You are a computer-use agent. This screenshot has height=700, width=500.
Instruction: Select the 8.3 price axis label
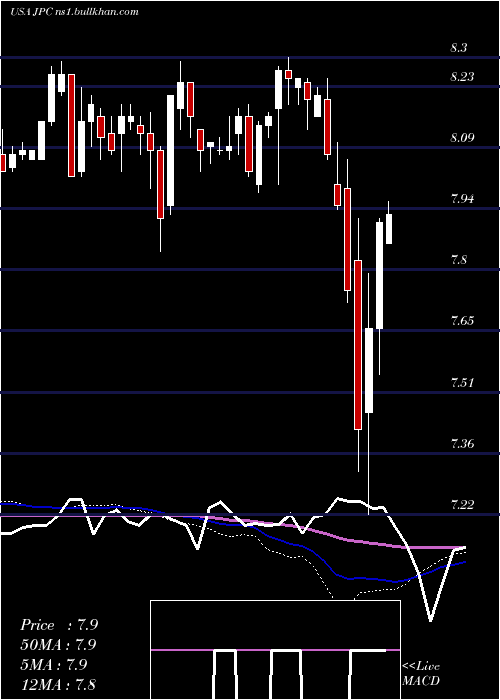pyautogui.click(x=458, y=48)
